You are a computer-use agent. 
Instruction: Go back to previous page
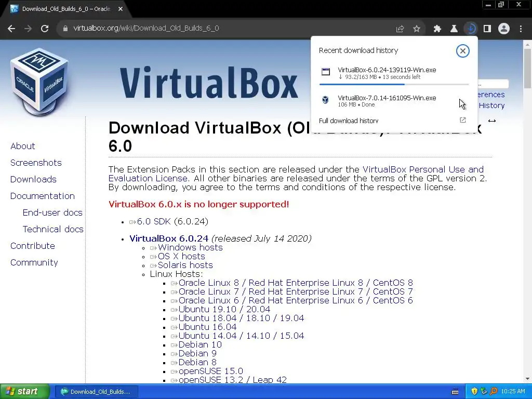click(x=11, y=29)
